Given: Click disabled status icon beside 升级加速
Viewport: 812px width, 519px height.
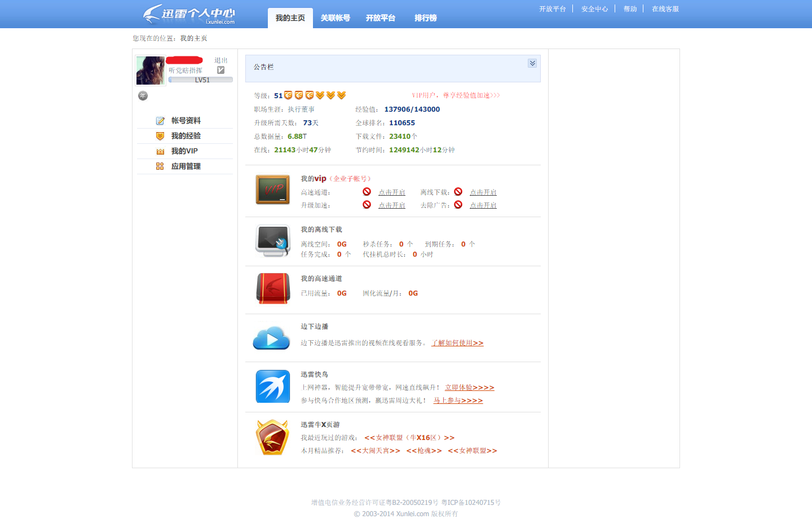Looking at the screenshot, I should (367, 205).
